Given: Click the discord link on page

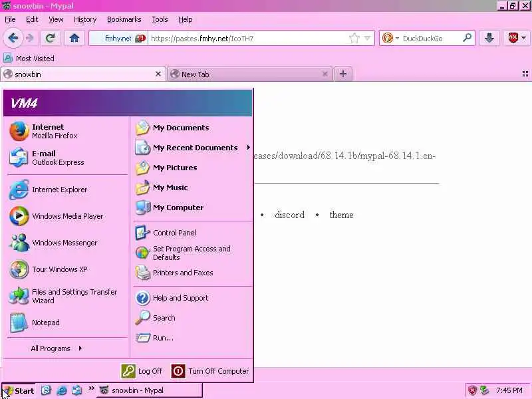Looking at the screenshot, I should pos(289,215).
